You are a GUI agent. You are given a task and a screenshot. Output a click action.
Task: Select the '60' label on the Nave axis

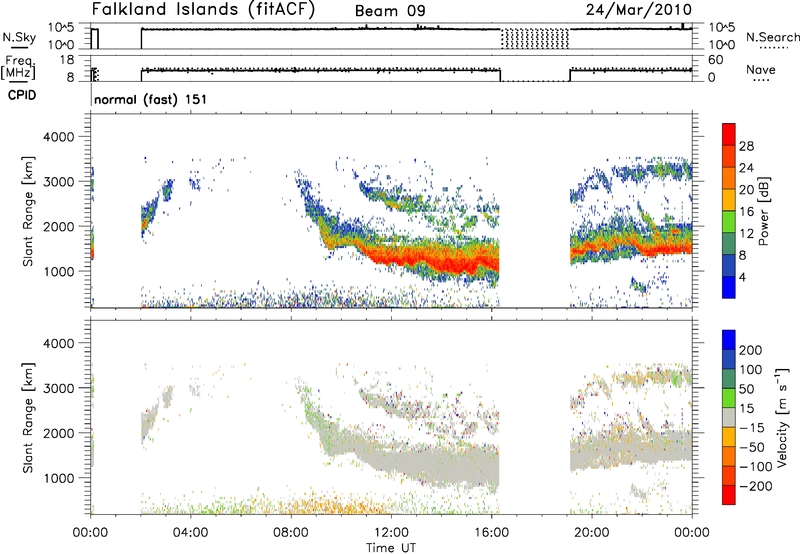coord(716,60)
